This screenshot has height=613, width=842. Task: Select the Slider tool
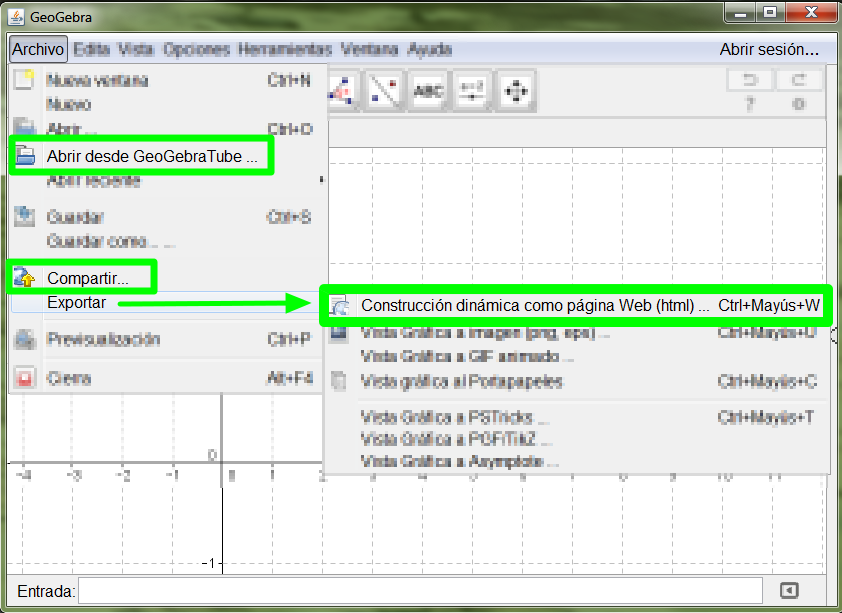coord(472,91)
